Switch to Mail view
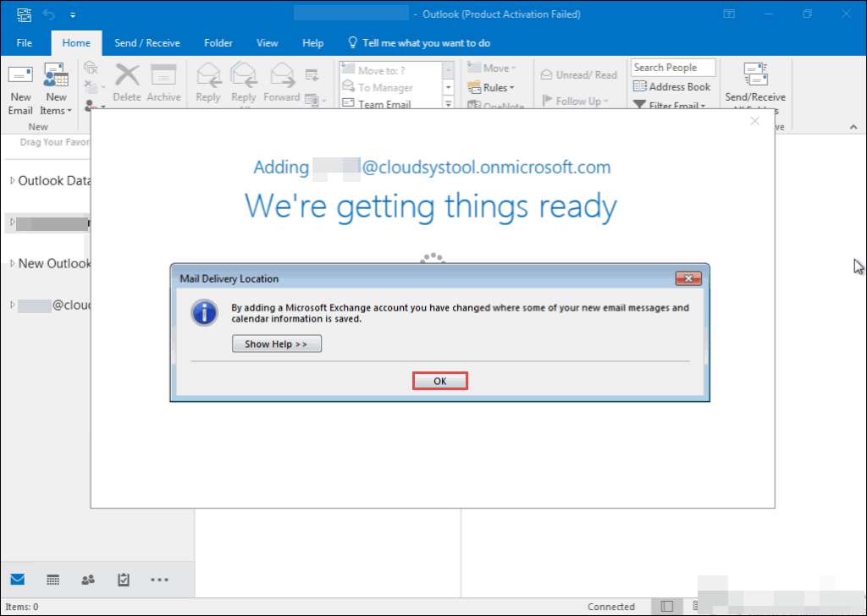Viewport: 867px width, 616px height. [18, 579]
